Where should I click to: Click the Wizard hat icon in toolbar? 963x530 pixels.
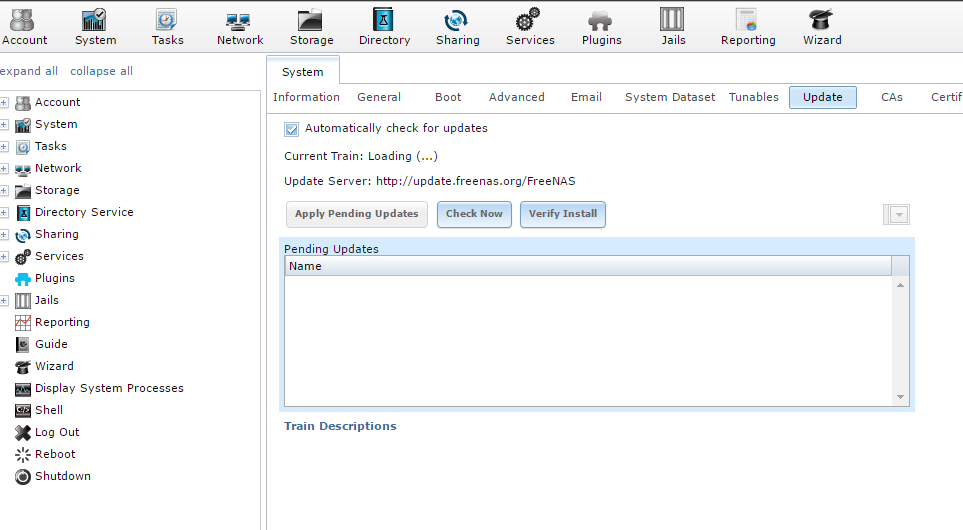(x=821, y=20)
